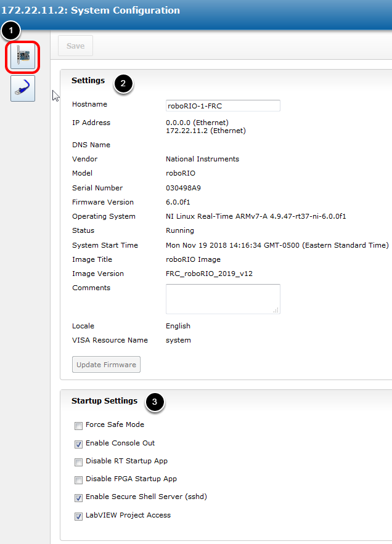Image resolution: width=392 pixels, height=544 pixels.
Task: Uncheck LabVIEW Project Access
Action: click(78, 516)
